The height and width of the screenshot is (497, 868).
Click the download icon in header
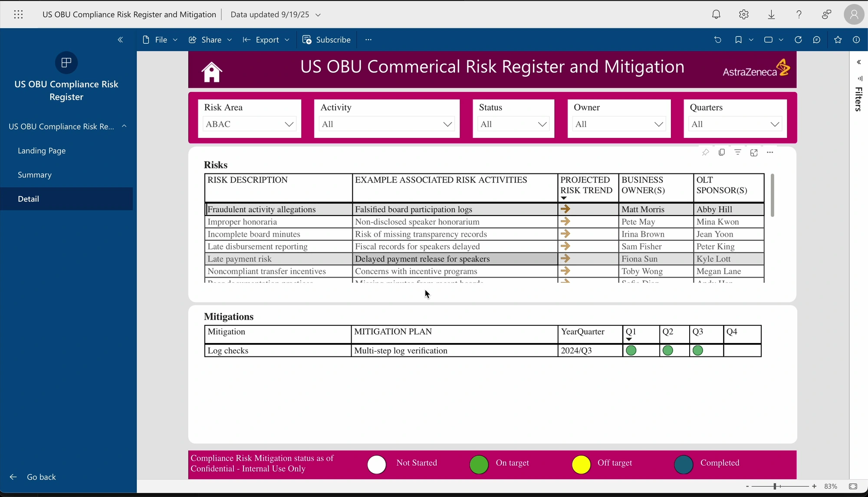(771, 14)
